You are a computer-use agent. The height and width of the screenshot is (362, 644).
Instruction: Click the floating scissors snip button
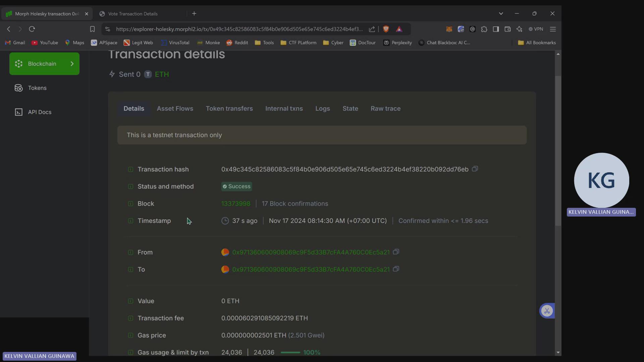(x=547, y=311)
